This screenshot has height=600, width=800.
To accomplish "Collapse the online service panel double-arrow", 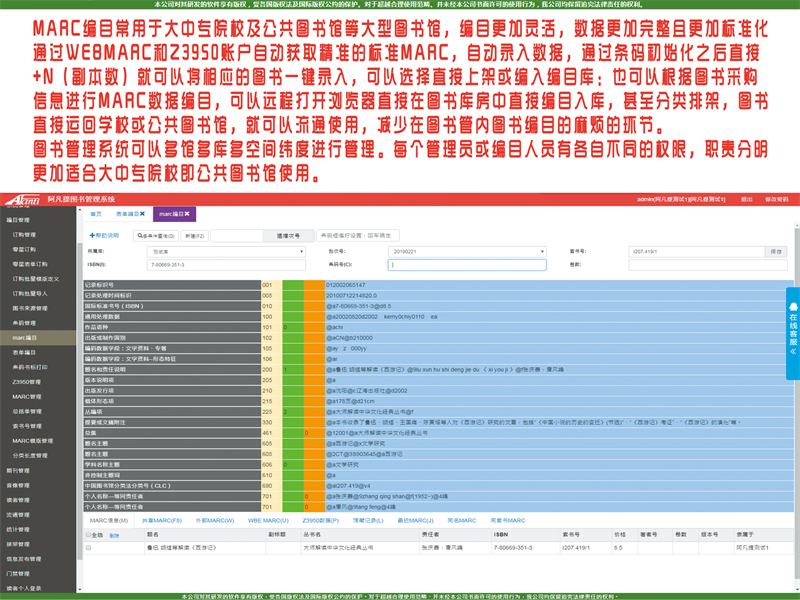I will pyautogui.click(x=792, y=352).
